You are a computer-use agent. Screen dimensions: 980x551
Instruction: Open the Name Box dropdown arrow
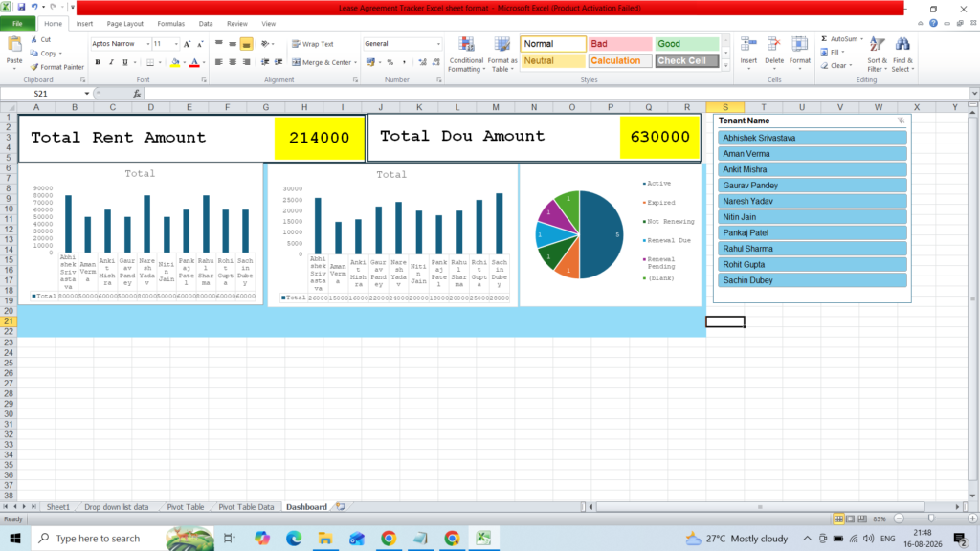87,94
